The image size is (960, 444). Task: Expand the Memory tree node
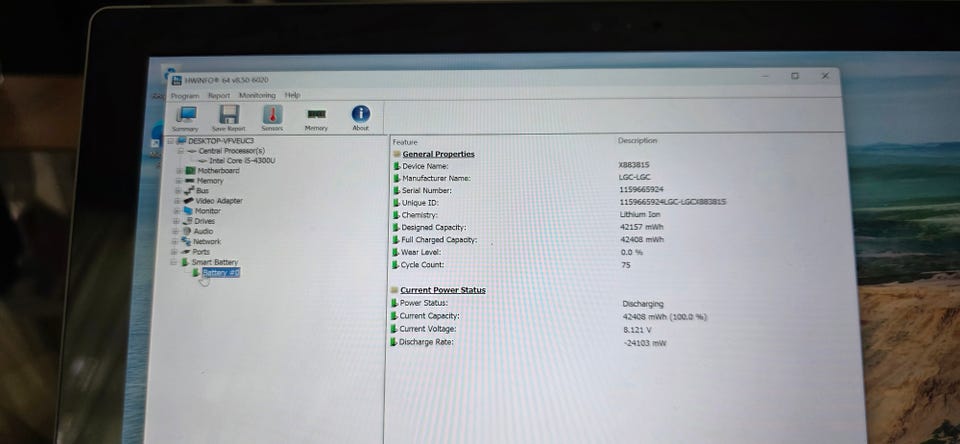click(179, 181)
